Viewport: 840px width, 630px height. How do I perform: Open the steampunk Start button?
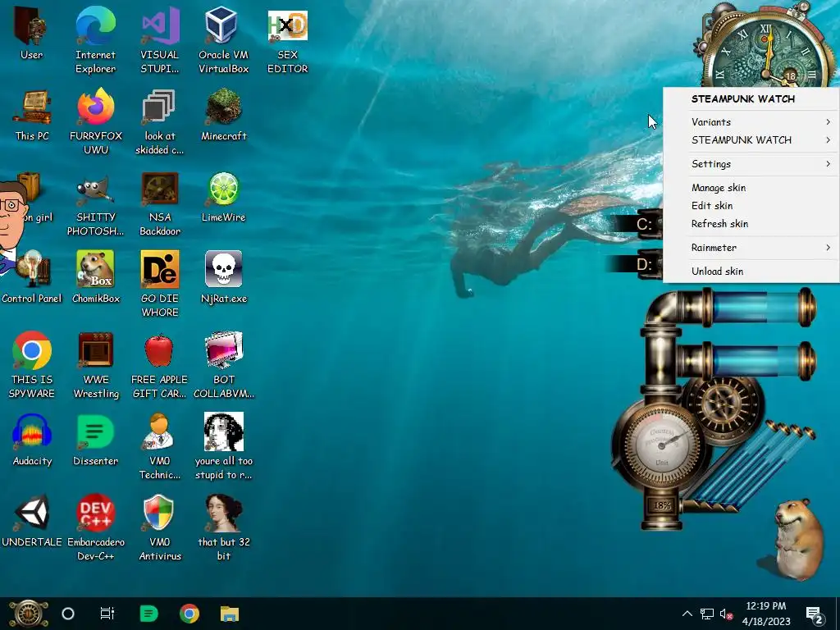28,614
